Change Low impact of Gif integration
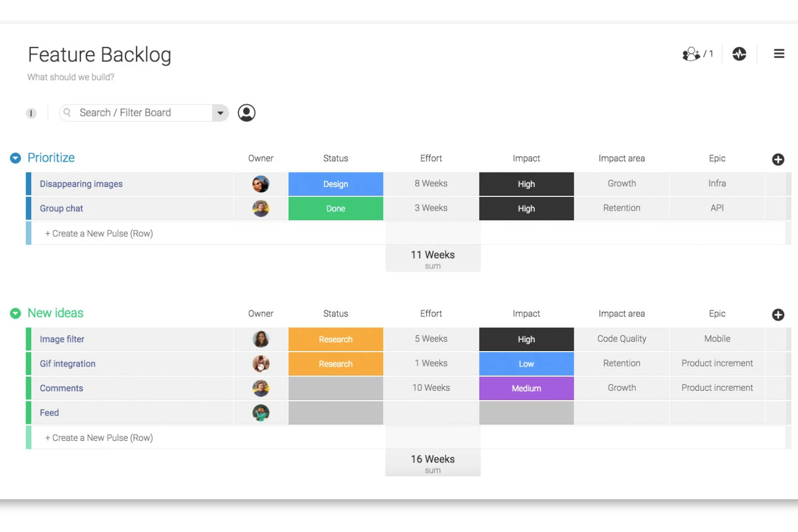 tap(526, 364)
